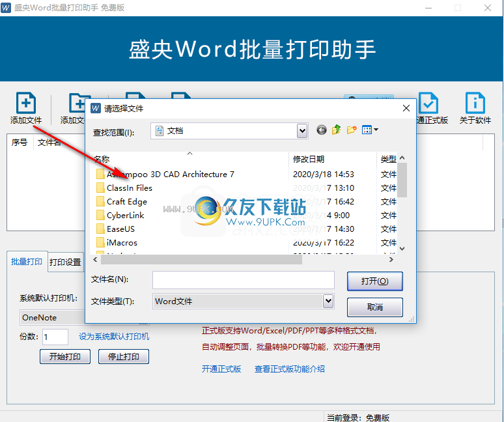Viewport: 504px width, 422px height.
Task: Select the Craft Edge folder
Action: [x=126, y=202]
